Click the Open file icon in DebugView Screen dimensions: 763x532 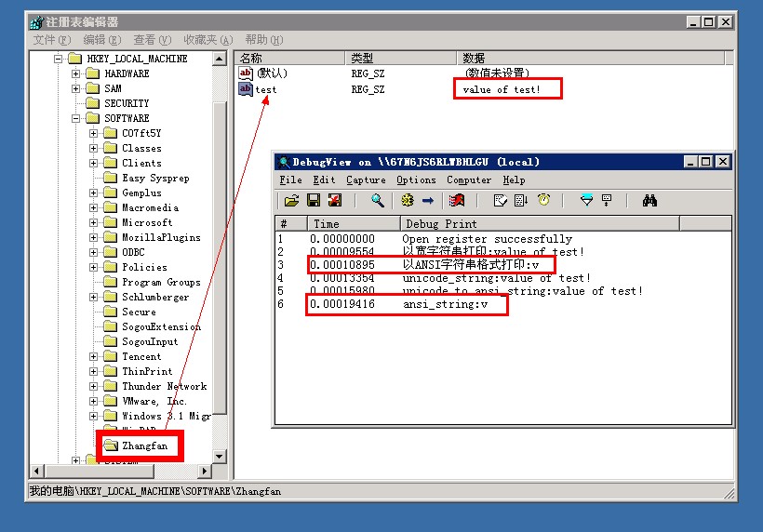point(291,200)
